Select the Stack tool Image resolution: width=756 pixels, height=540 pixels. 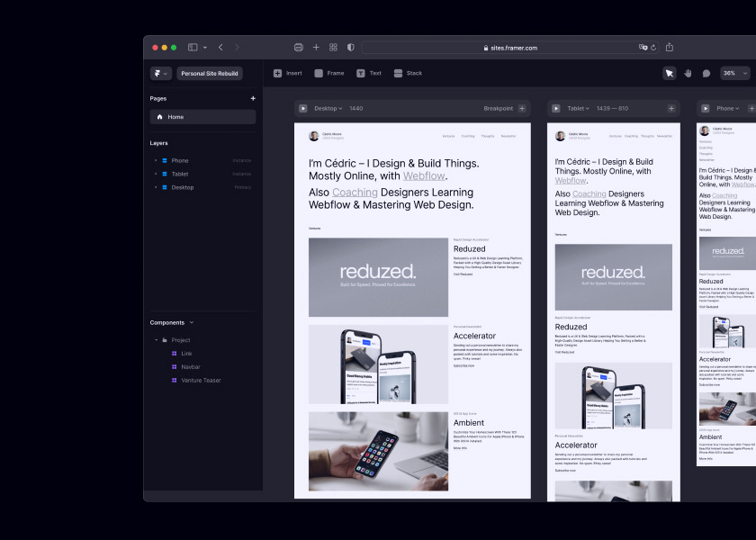point(408,73)
